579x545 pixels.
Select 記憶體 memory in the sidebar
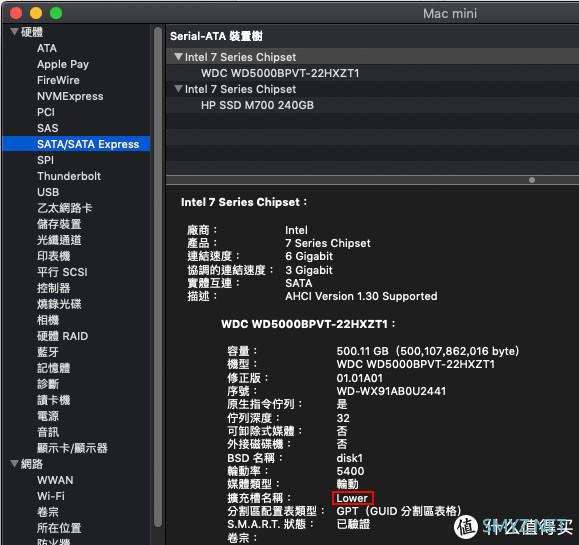pyautogui.click(x=54, y=368)
